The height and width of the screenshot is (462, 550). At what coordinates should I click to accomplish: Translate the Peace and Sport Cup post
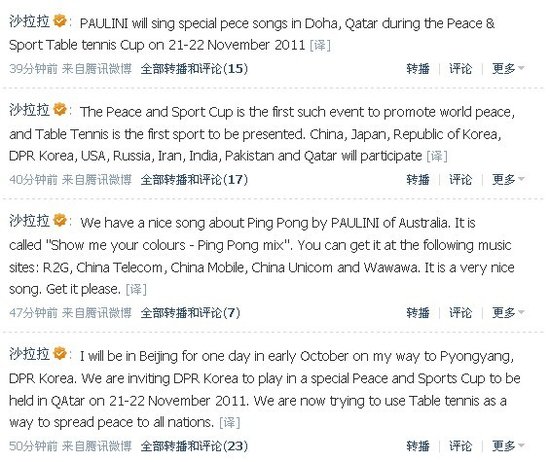pyautogui.click(x=437, y=156)
